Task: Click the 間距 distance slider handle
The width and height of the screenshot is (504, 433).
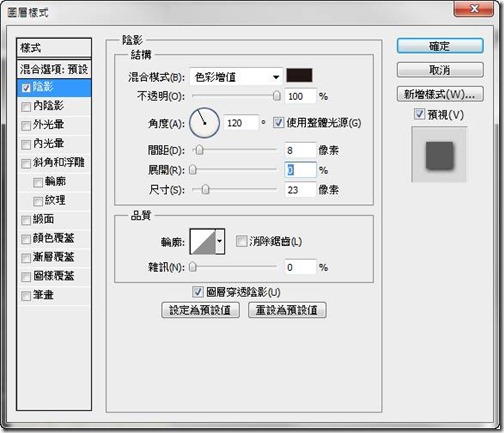Action: (199, 150)
